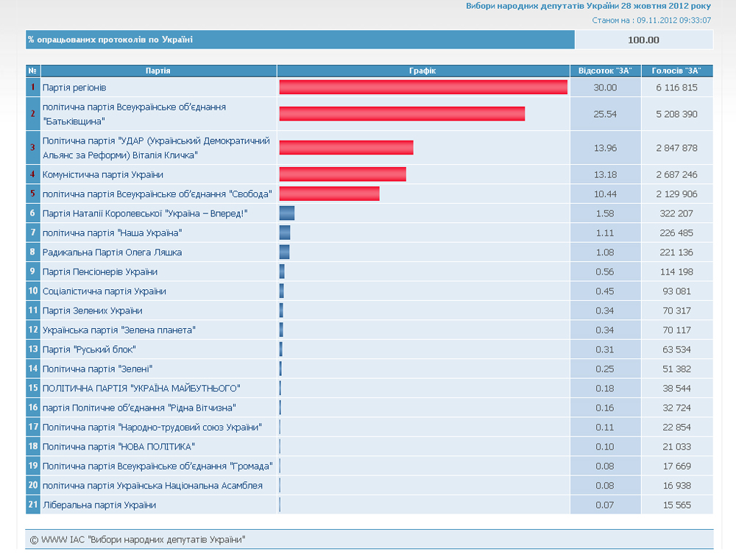This screenshot has height=560, width=736.
Task: Click the red bar for УДАР party
Action: (x=346, y=147)
